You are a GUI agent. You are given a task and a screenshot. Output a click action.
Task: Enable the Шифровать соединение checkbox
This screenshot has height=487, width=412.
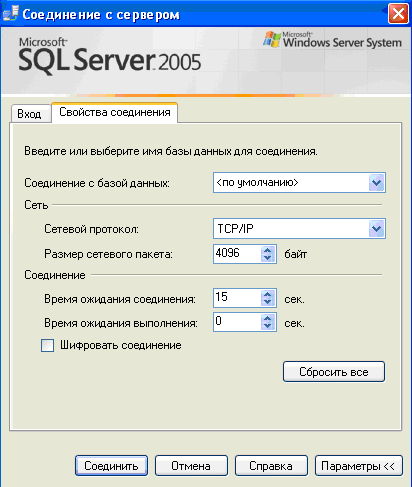coord(47,345)
